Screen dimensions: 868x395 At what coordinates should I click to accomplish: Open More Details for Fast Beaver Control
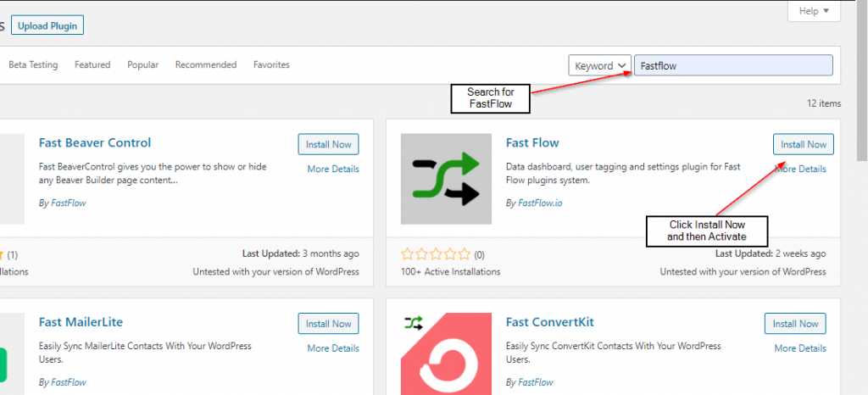pyautogui.click(x=333, y=169)
